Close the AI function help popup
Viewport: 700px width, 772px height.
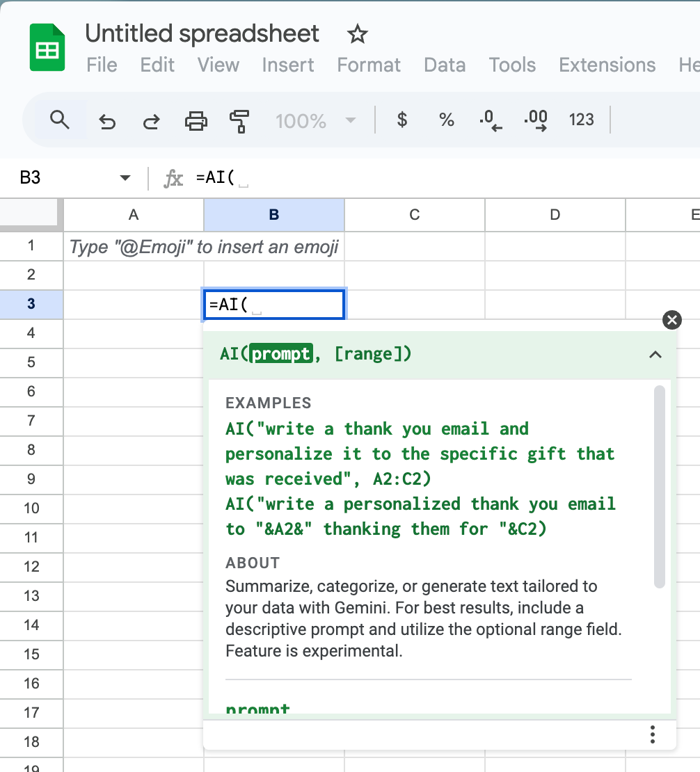pyautogui.click(x=672, y=320)
